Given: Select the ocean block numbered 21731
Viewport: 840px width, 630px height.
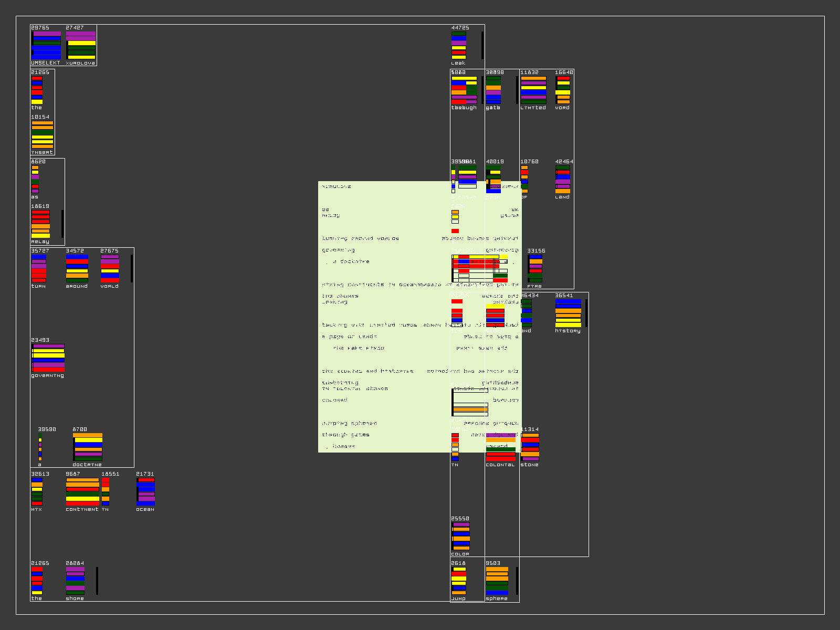Looking at the screenshot, I should coord(146,492).
